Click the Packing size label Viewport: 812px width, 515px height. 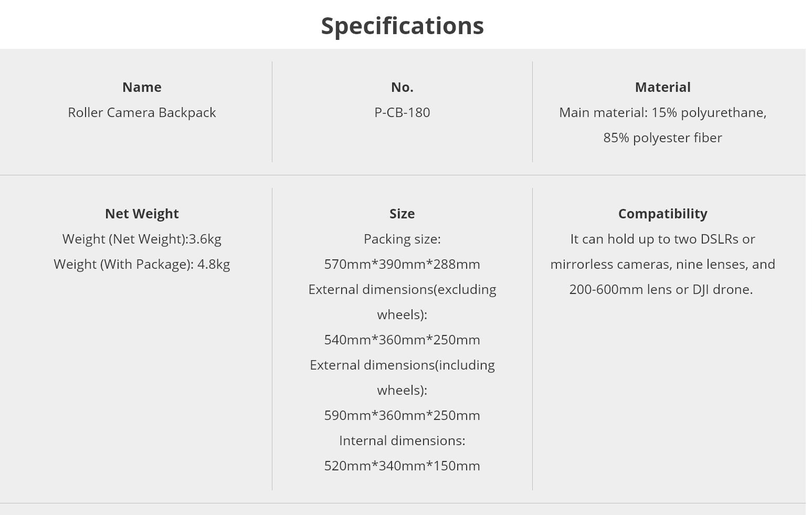(402, 239)
